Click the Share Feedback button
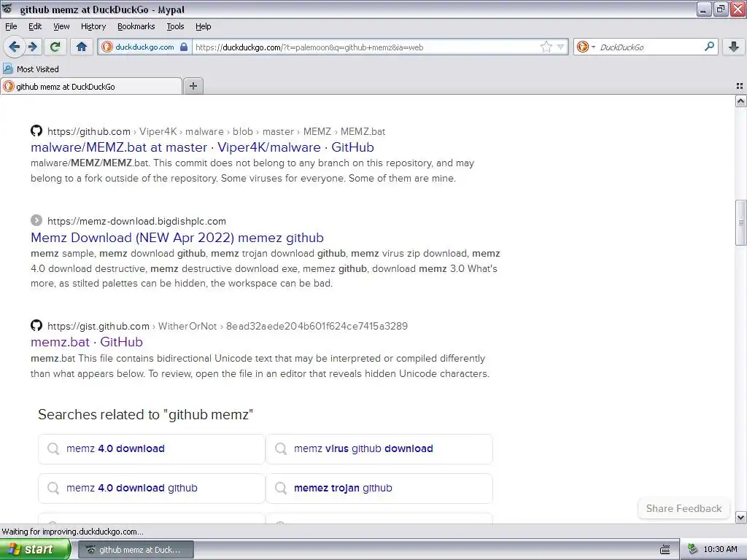 click(684, 508)
